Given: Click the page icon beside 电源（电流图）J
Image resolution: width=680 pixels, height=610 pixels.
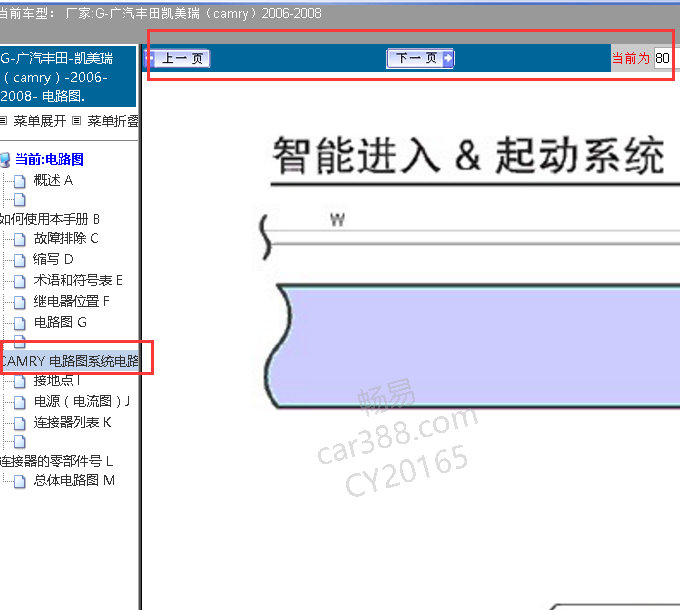Looking at the screenshot, I should (20, 402).
